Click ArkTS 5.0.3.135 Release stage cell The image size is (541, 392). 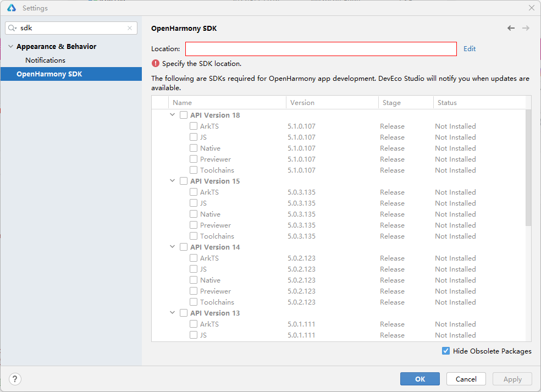tap(393, 192)
